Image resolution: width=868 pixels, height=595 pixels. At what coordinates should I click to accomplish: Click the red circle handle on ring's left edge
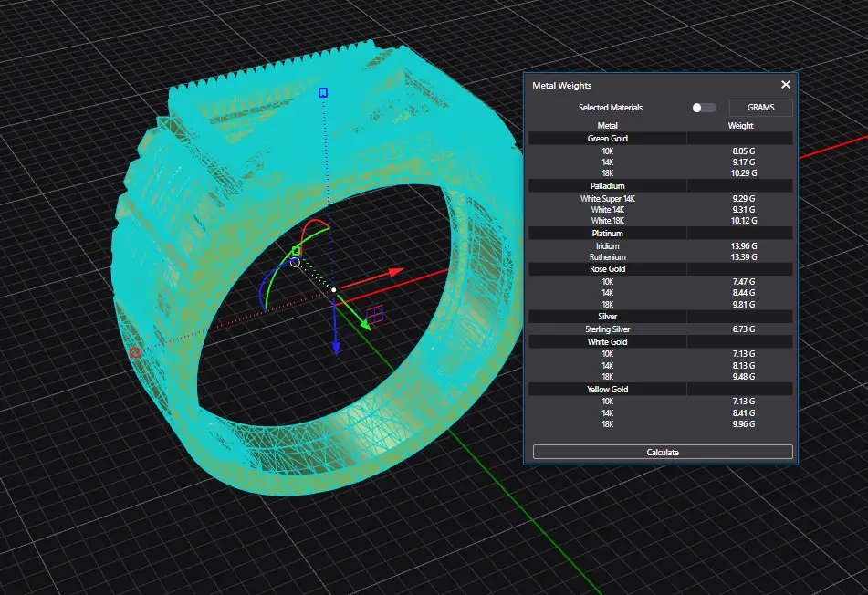(135, 352)
